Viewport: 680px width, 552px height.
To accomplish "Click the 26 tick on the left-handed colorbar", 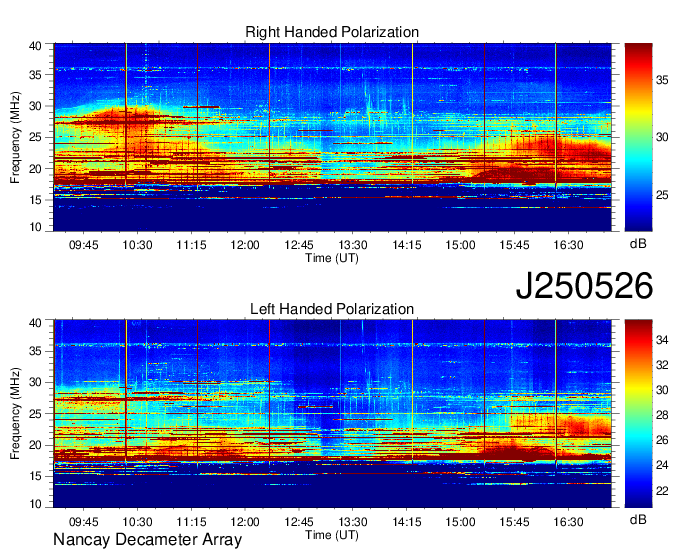I will point(662,440).
